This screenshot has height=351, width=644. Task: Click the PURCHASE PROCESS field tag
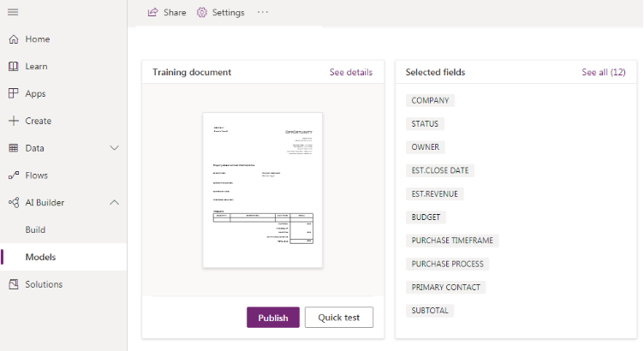[x=447, y=264]
